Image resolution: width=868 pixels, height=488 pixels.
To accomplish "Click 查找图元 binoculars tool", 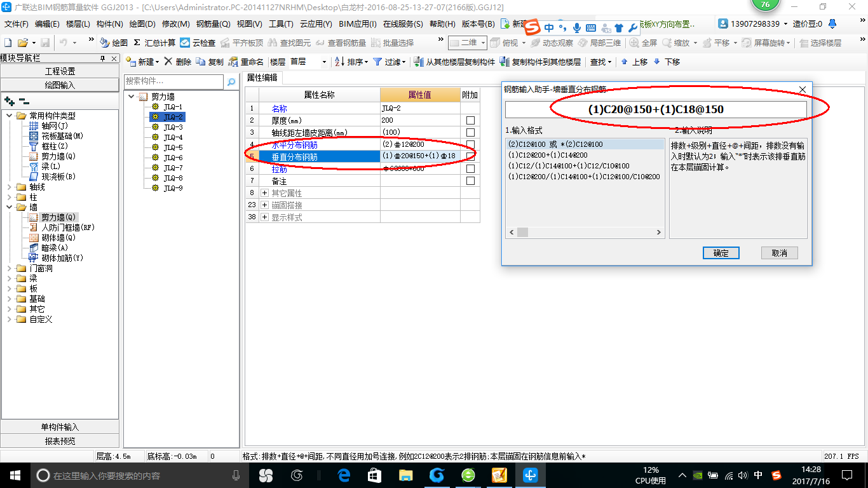I will (x=290, y=43).
